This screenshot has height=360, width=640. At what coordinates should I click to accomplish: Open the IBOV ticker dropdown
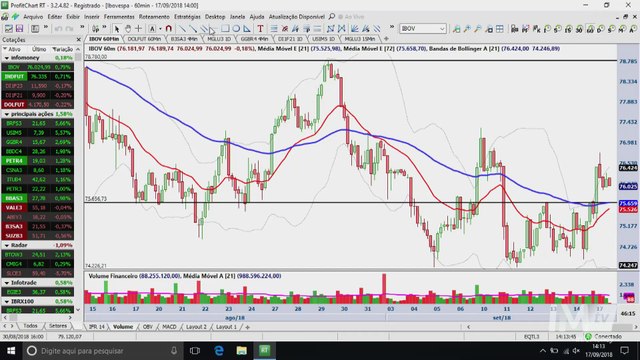442,29
